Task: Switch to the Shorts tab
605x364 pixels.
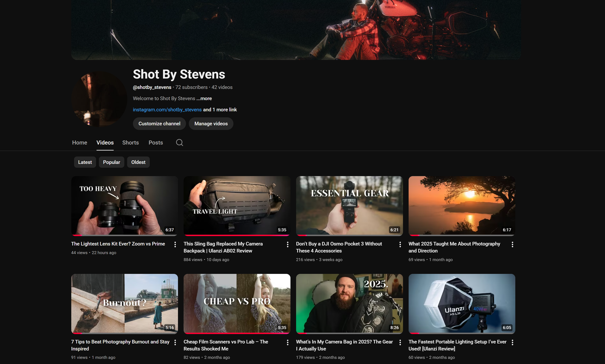Action: [x=130, y=143]
